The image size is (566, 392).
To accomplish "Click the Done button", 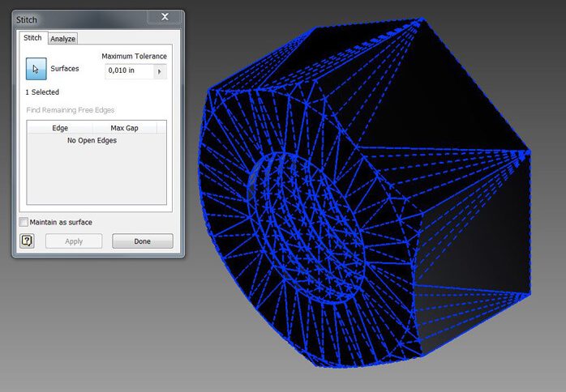I will tap(143, 241).
